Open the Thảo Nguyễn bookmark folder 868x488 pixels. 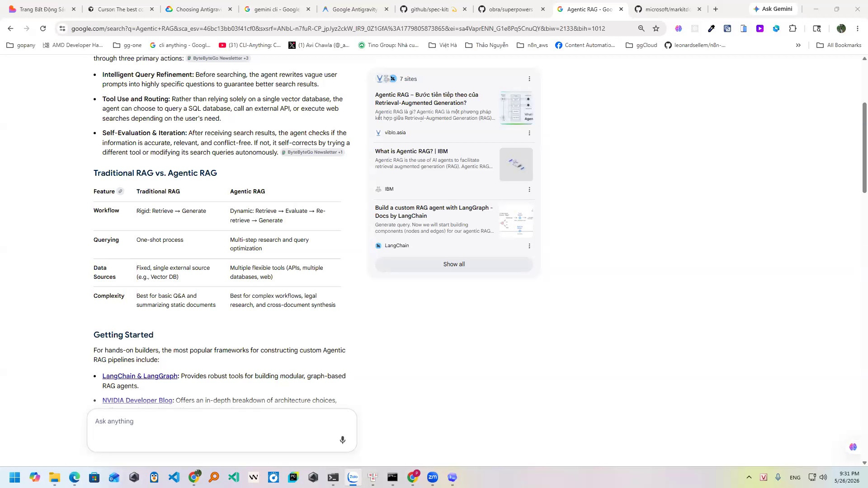[x=487, y=45]
